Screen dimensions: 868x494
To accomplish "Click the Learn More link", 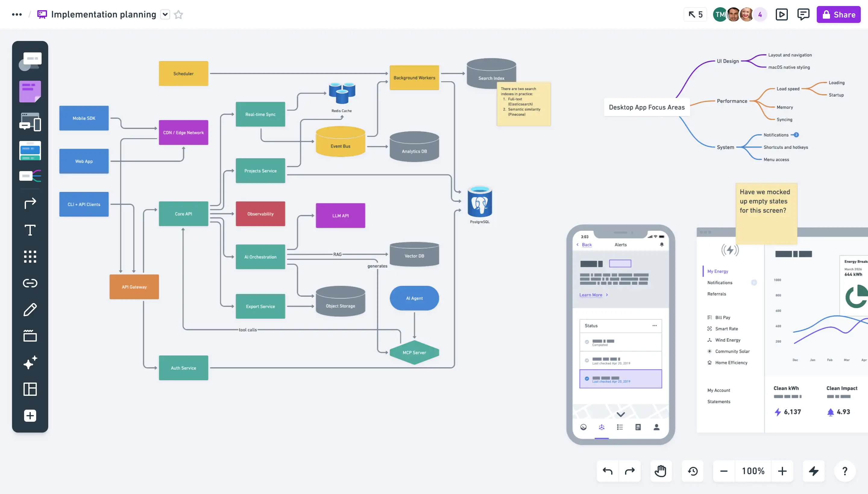I will [591, 295].
